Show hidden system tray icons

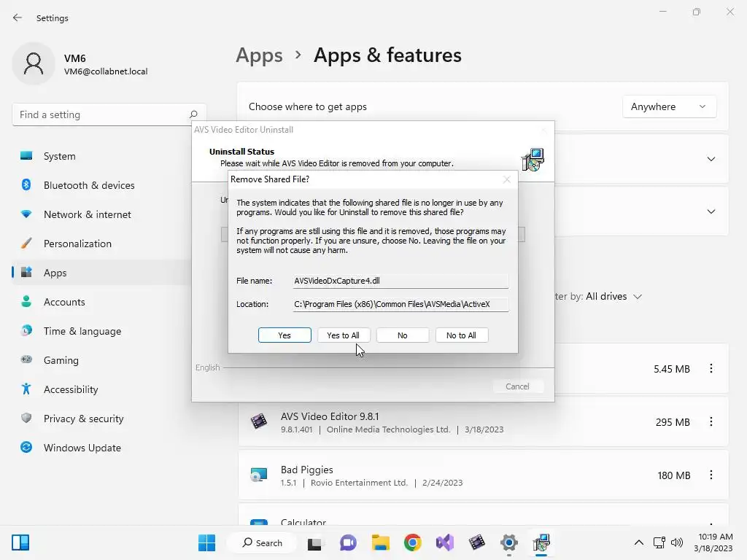(639, 542)
